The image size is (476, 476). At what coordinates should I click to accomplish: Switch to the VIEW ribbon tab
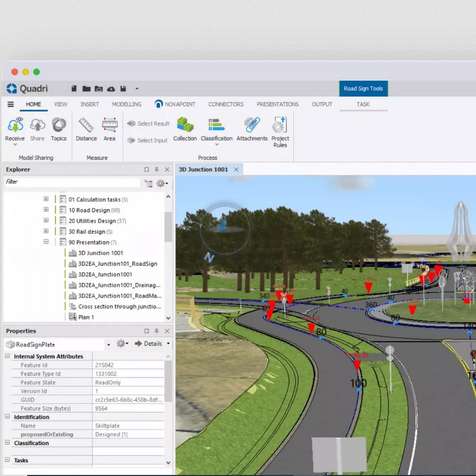(x=61, y=105)
